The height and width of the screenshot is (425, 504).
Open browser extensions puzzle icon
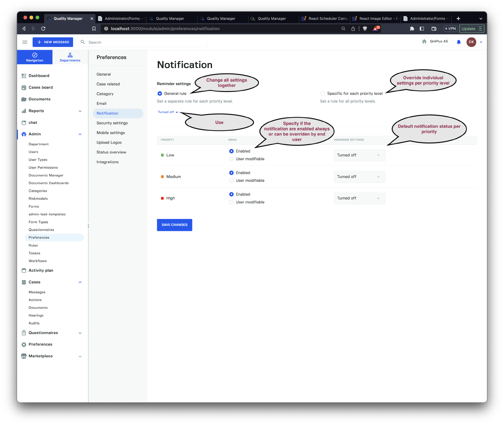click(412, 29)
